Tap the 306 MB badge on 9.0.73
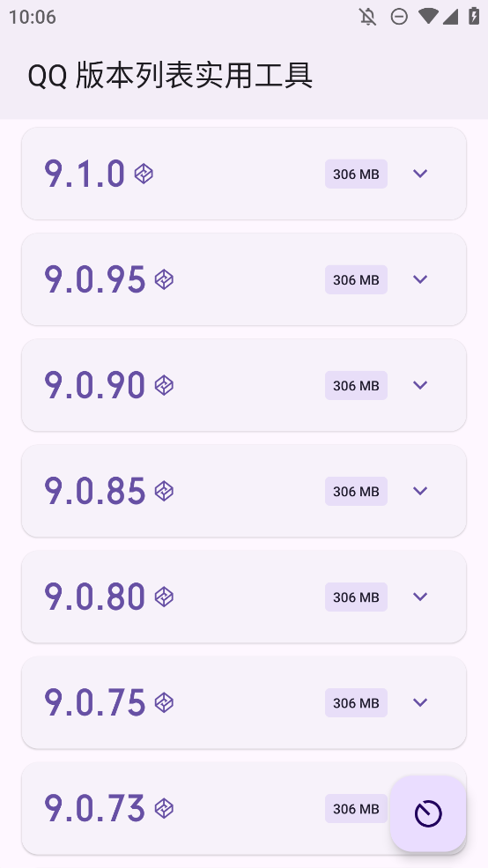 tap(356, 809)
